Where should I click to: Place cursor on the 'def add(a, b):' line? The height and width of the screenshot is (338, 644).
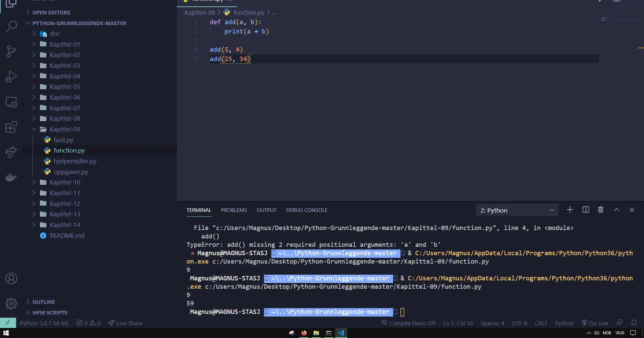tap(235, 22)
